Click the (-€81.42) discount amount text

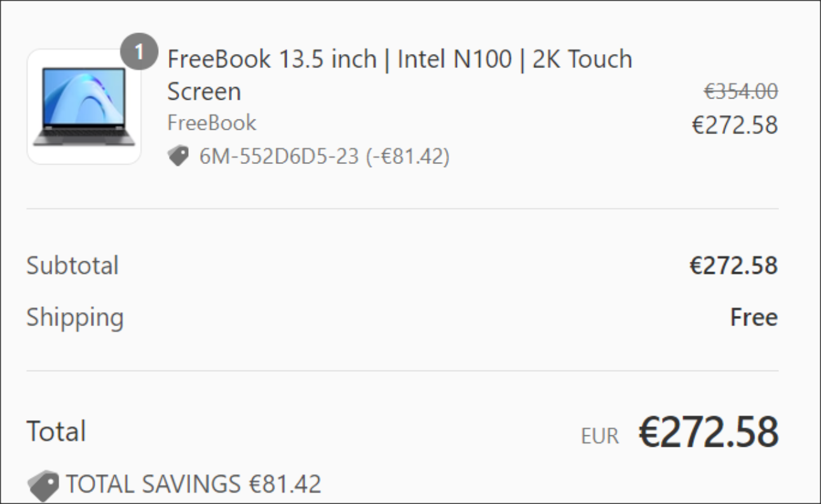click(x=408, y=156)
